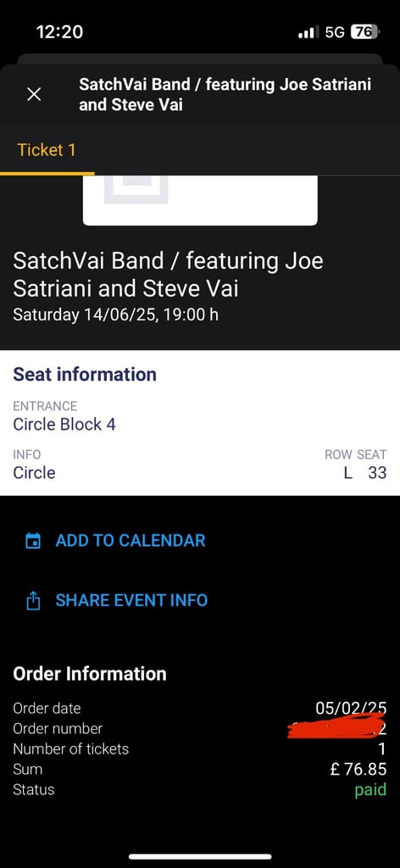400x868 pixels.
Task: Tap the cellular signal bars icon
Action: (308, 33)
